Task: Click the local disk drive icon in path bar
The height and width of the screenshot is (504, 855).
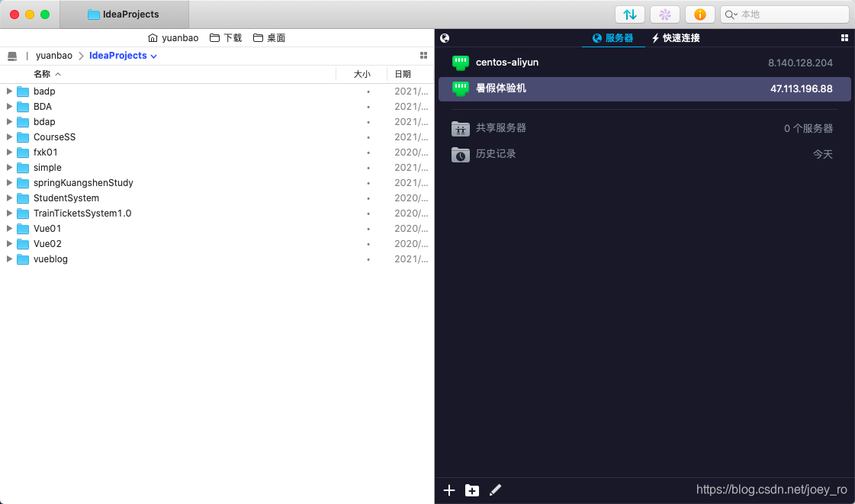Action: (x=12, y=56)
